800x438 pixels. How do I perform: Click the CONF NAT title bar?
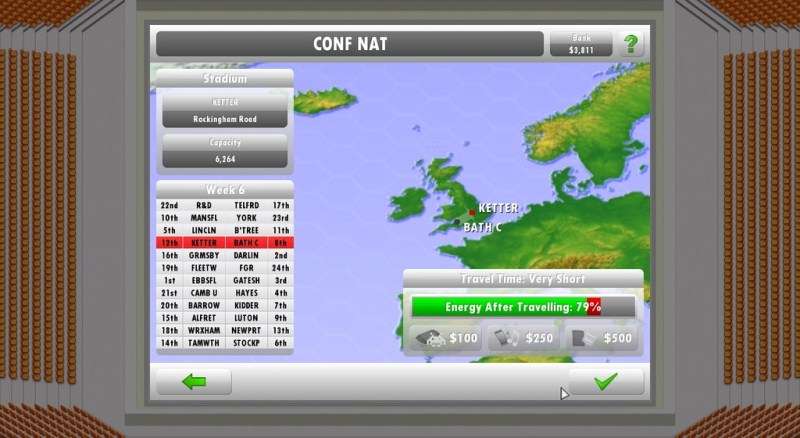coord(348,44)
